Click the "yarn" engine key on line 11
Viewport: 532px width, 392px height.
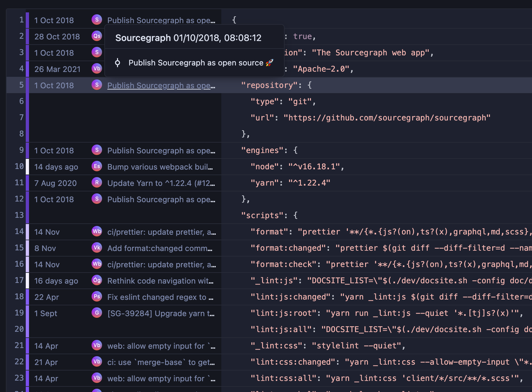click(264, 183)
